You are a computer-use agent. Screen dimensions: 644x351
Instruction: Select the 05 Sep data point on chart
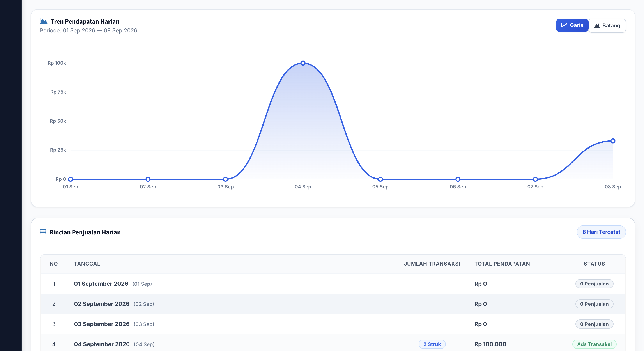[380, 179]
